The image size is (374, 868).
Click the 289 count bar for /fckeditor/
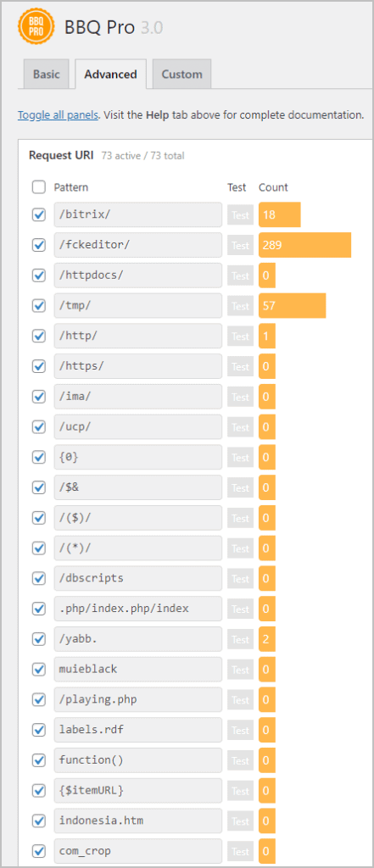point(304,245)
